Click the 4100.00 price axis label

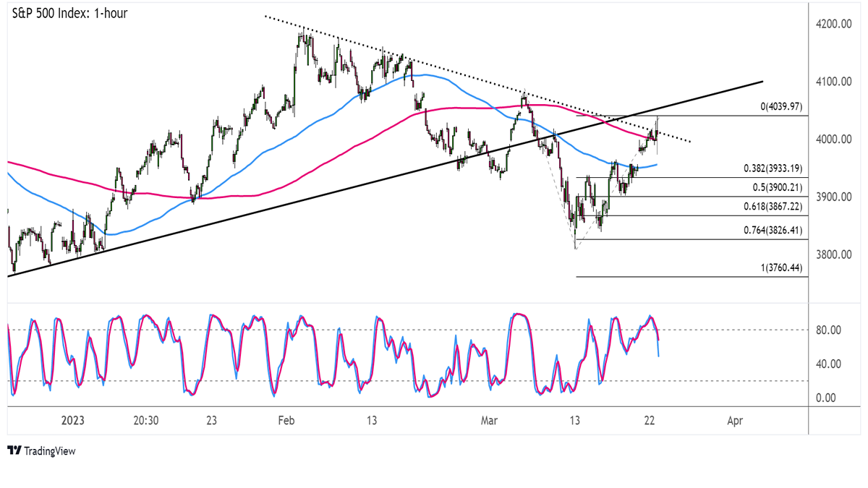pos(833,82)
